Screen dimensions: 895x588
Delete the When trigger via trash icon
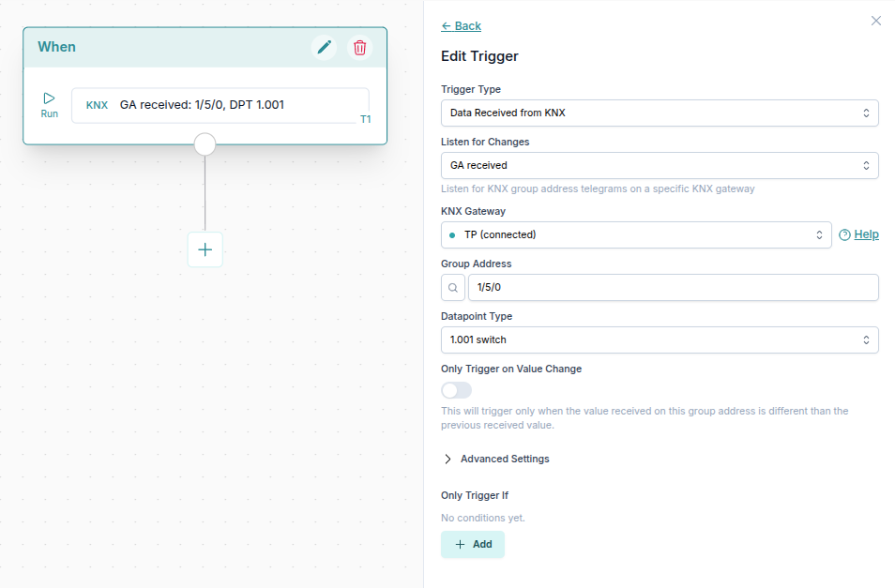(359, 47)
